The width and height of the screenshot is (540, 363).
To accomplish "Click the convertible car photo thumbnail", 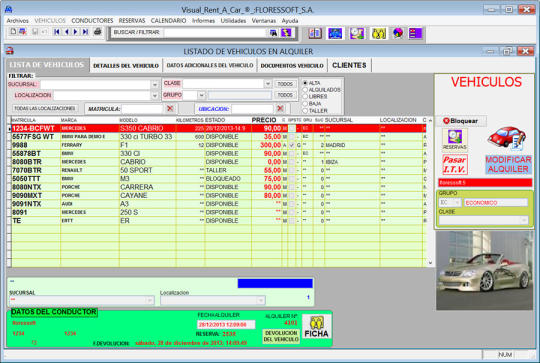I will click(x=485, y=270).
